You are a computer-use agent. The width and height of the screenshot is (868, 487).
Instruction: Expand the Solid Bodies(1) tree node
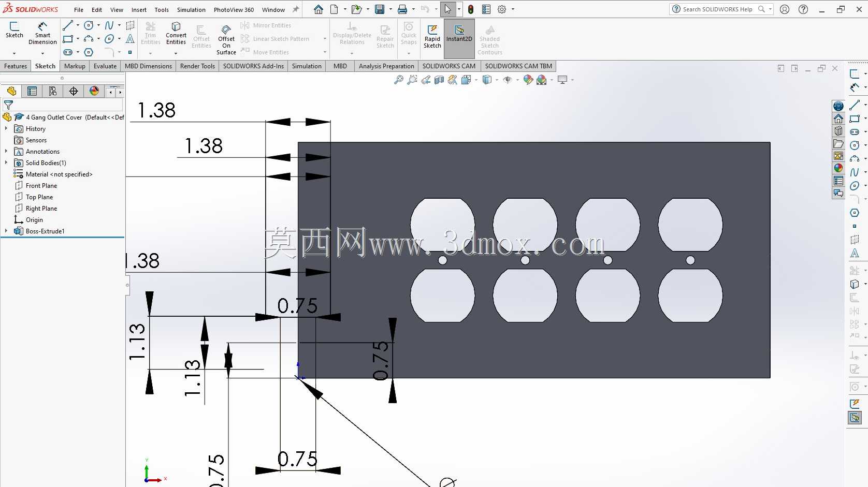pos(6,163)
